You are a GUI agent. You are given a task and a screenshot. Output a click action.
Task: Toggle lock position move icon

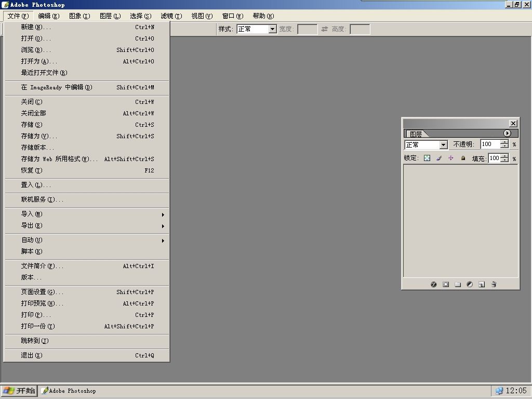(x=451, y=158)
